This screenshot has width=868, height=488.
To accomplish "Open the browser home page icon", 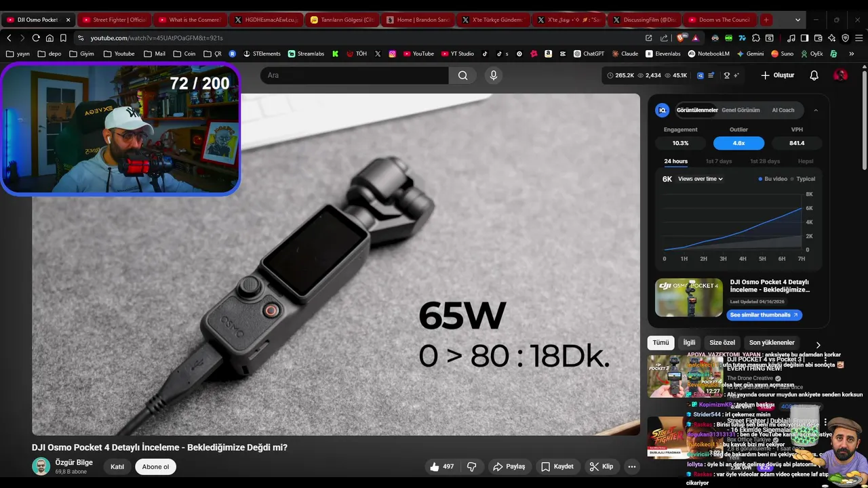I will click(x=50, y=38).
